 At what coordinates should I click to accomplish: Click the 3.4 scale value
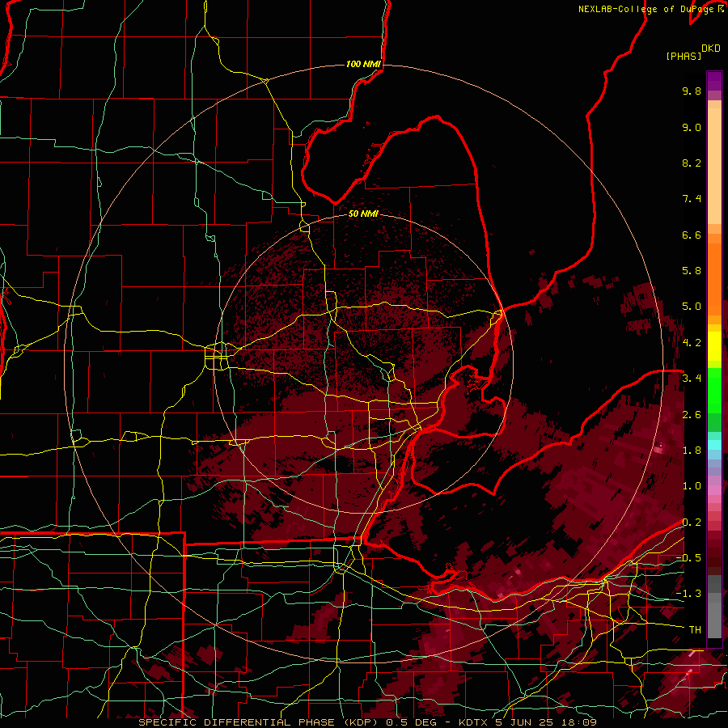692,379
